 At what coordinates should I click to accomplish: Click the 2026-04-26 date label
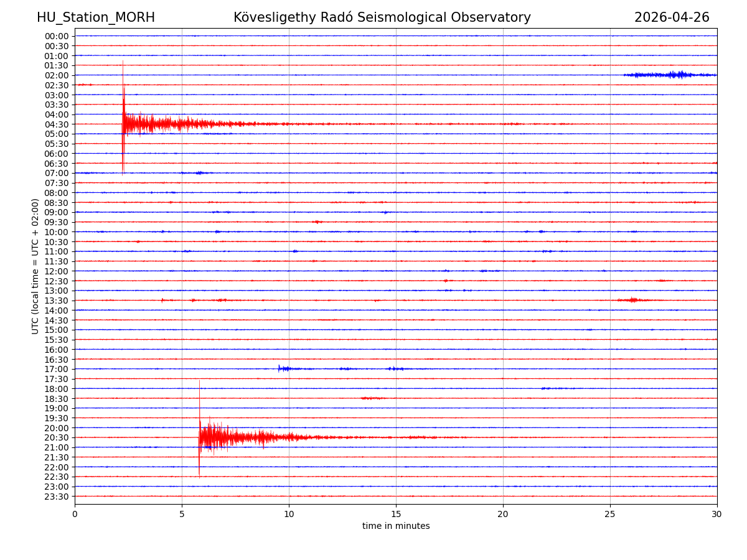click(671, 17)
